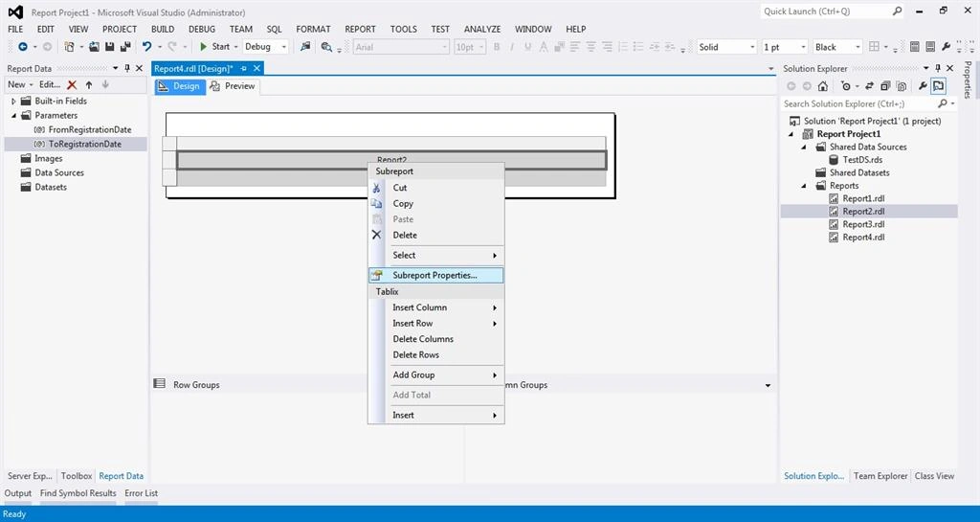This screenshot has width=980, height=522.
Task: Open the Team Explorer tab link
Action: click(x=880, y=476)
